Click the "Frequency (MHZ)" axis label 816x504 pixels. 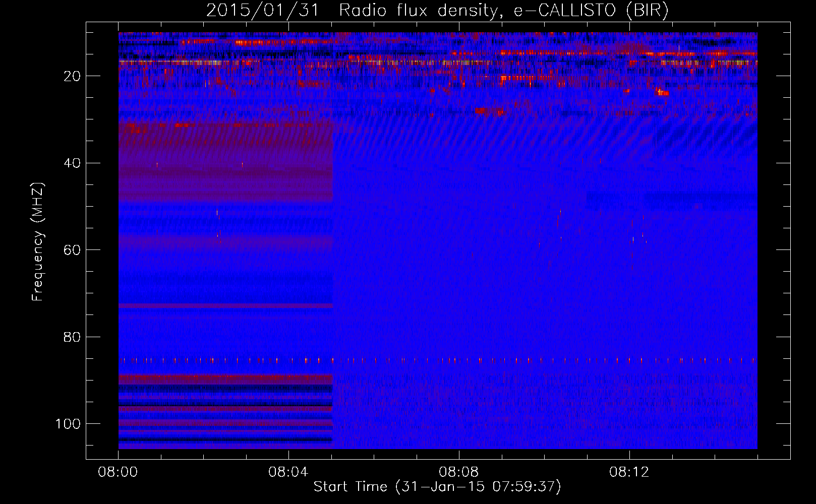click(x=38, y=241)
